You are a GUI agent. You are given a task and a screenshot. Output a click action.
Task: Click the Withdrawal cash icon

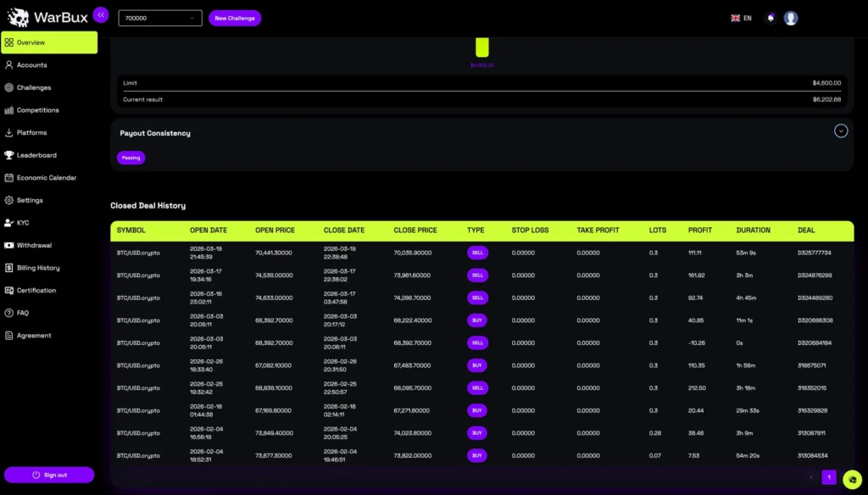tap(8, 245)
